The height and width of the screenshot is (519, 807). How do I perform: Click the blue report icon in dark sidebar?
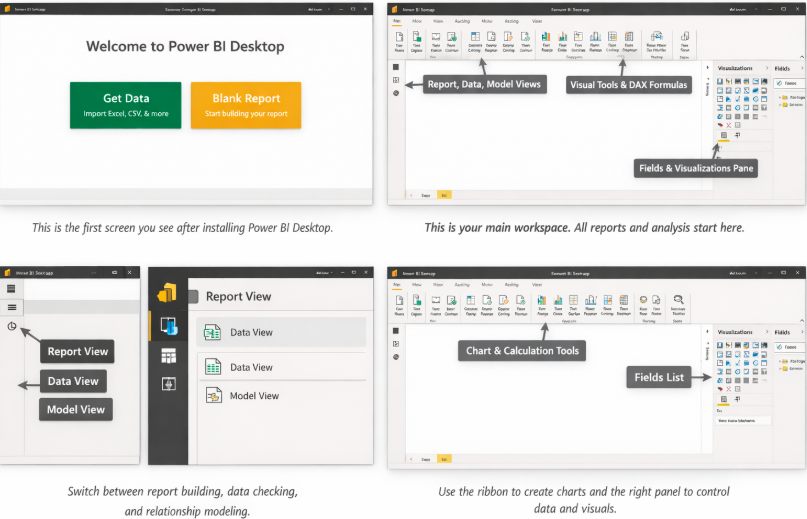[x=167, y=325]
